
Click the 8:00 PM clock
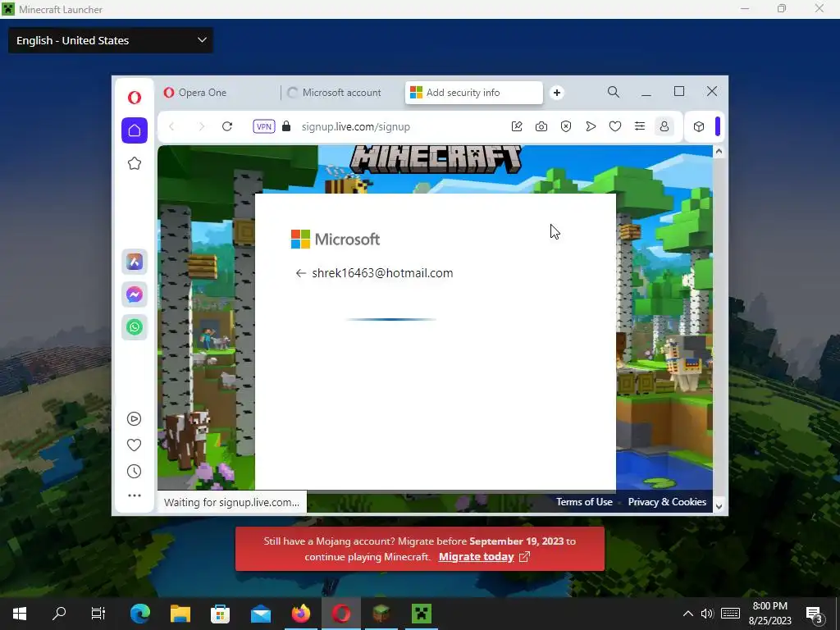(769, 606)
